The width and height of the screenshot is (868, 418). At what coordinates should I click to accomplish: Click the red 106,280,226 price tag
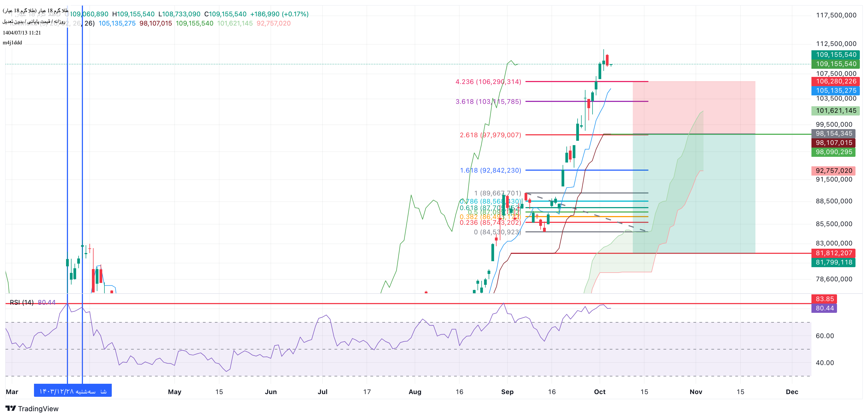[835, 81]
